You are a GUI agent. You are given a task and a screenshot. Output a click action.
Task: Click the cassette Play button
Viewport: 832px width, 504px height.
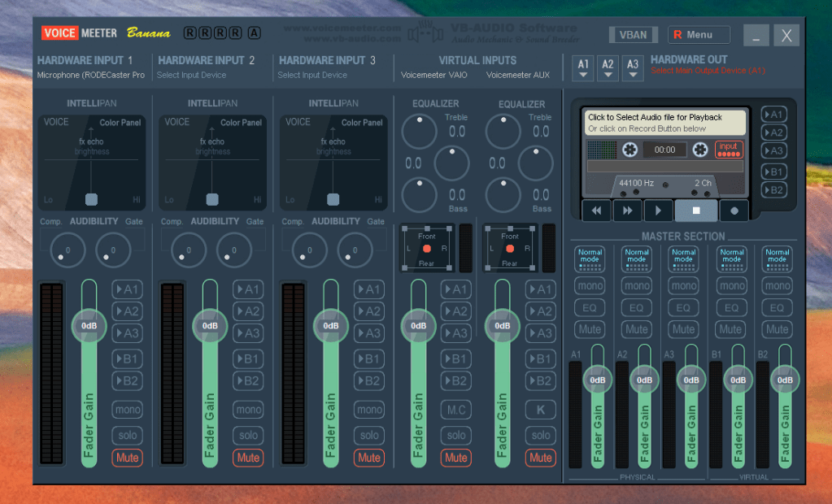coord(658,211)
